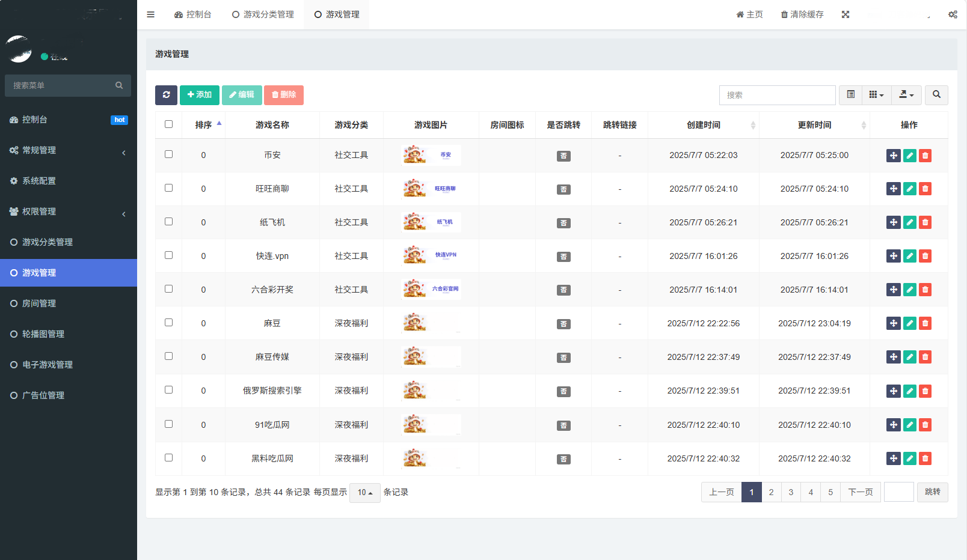The width and height of the screenshot is (967, 560).
Task: Click the red delete icon for 币安 row
Action: click(x=926, y=156)
